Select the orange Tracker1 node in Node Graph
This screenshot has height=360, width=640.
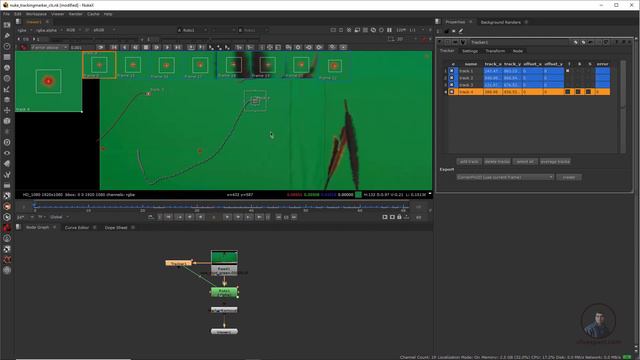[178, 263]
